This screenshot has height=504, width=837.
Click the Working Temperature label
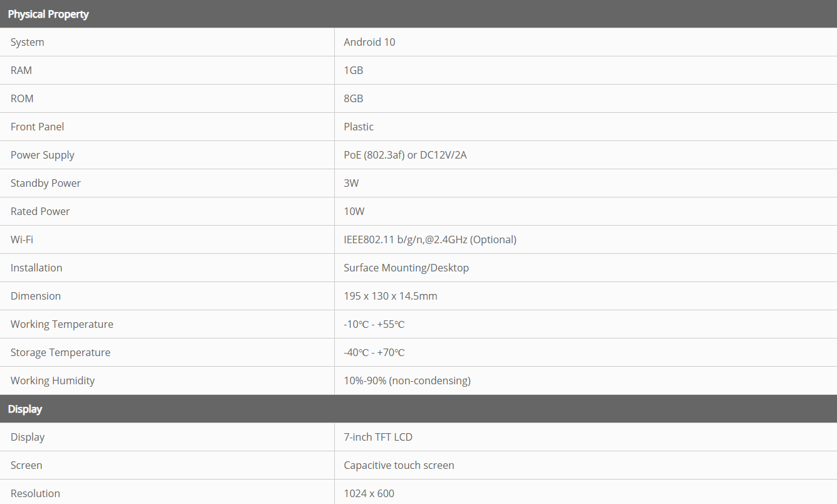[x=62, y=324]
